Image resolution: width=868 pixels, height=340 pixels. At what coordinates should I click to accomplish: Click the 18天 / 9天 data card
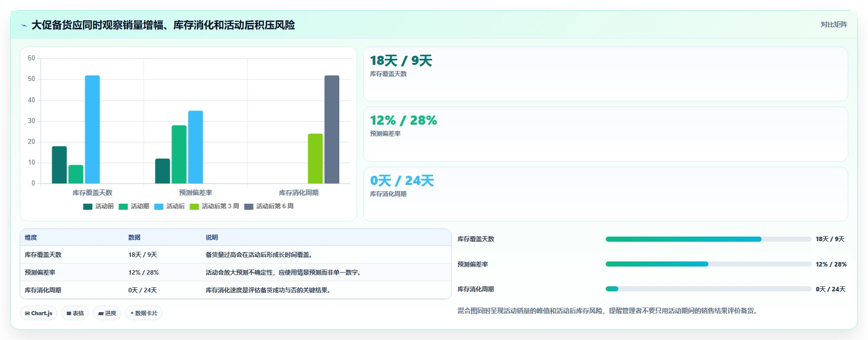[x=606, y=74]
